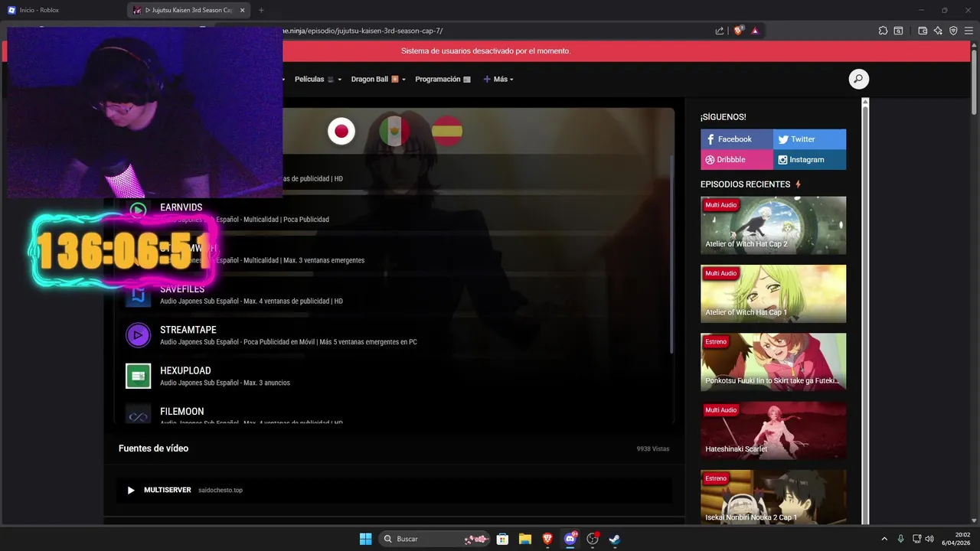
Task: Select the Japan flag audio option
Action: (x=341, y=131)
